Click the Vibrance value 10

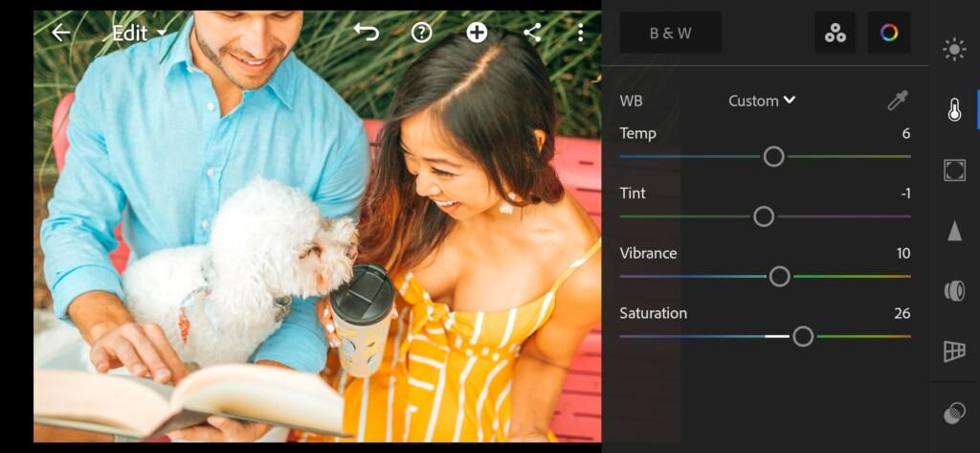(903, 254)
